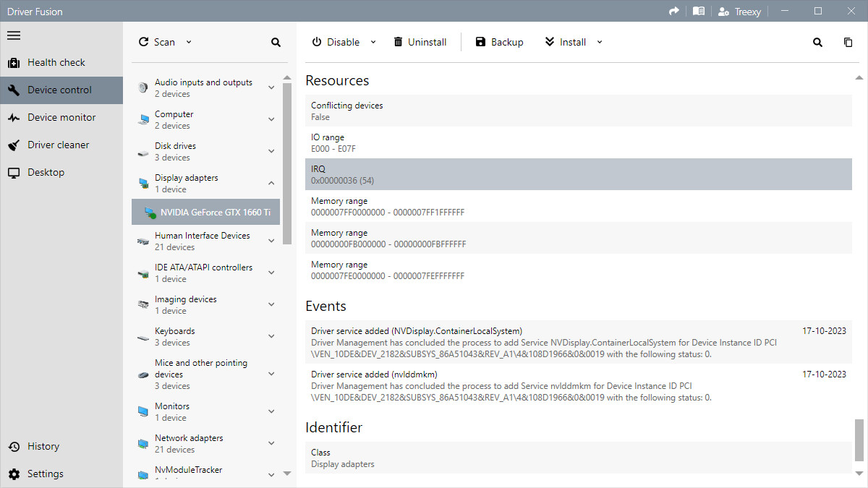
Task: Click the search icon in details toolbar
Action: [x=817, y=43]
